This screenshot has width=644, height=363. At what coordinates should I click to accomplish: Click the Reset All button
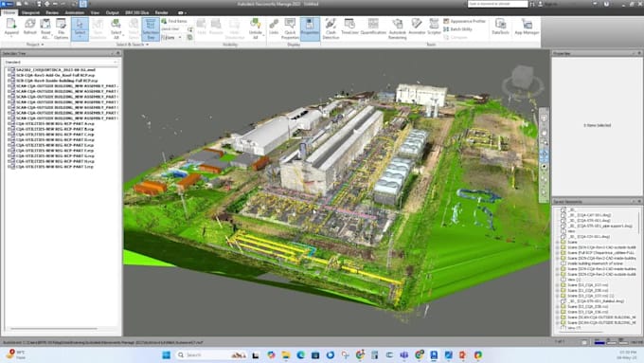point(45,27)
